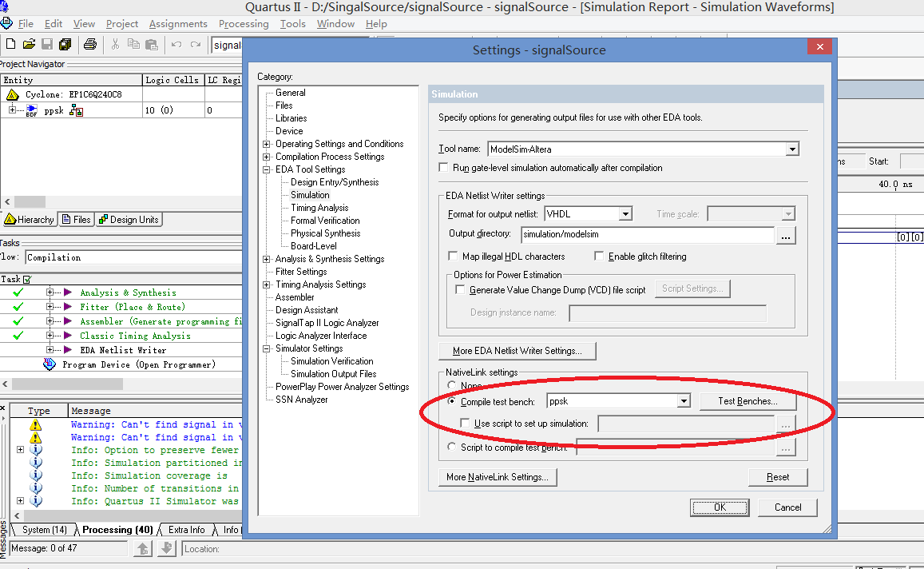Screen dimensions: 924x569
Task: Click the Redo toolbar icon
Action: (x=196, y=44)
